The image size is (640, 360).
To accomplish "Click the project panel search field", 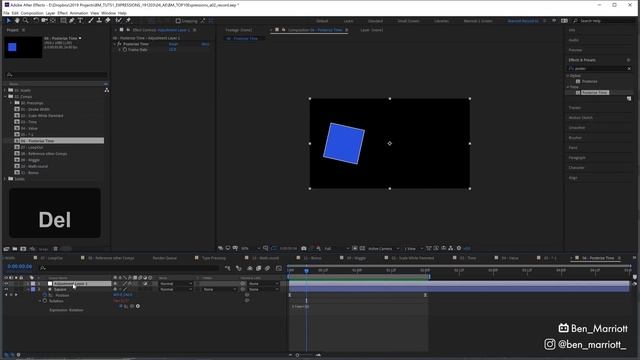I will [x=56, y=75].
